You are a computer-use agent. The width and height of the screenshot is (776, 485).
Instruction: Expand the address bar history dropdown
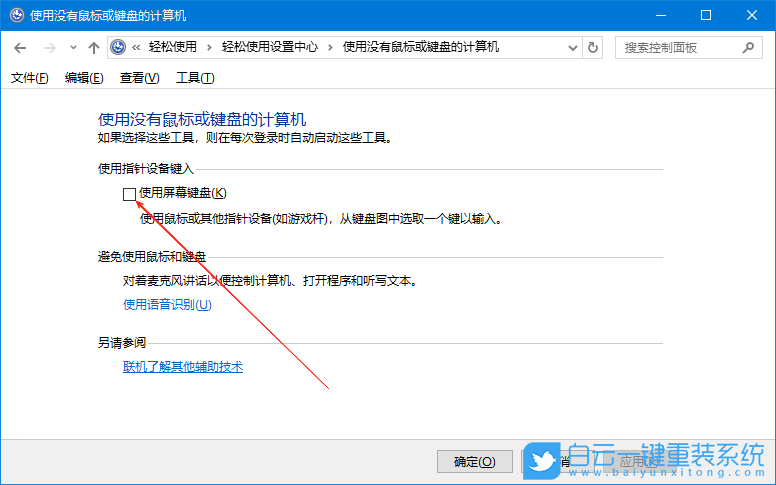573,48
